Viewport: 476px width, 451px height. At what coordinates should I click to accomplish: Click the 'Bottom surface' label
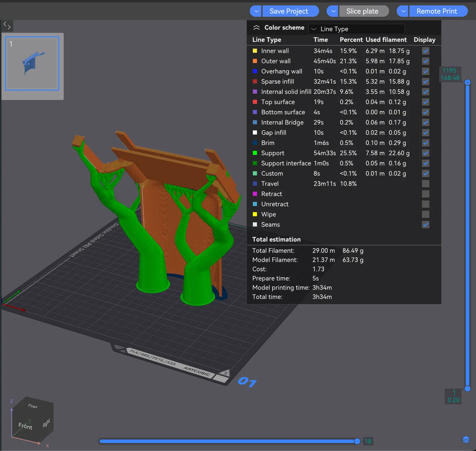pyautogui.click(x=283, y=112)
